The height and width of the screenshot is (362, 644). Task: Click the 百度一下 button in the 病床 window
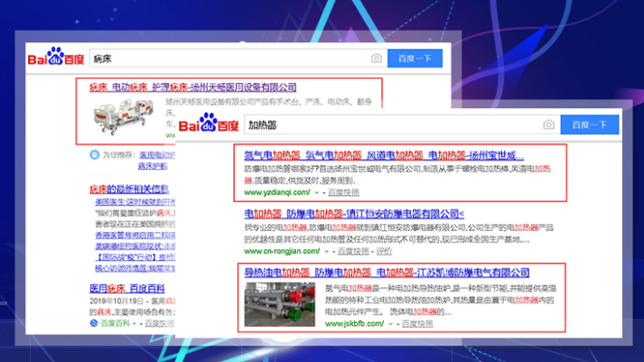tap(415, 59)
